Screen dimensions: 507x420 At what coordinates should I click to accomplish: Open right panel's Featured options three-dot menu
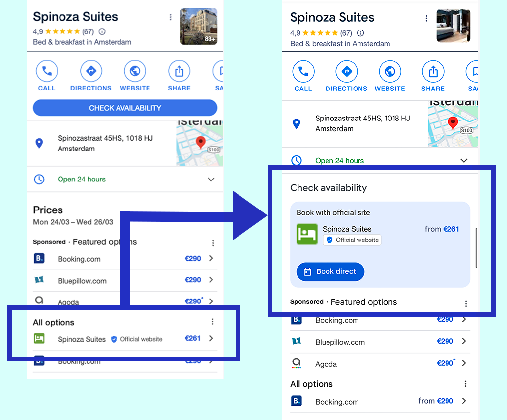click(x=466, y=303)
